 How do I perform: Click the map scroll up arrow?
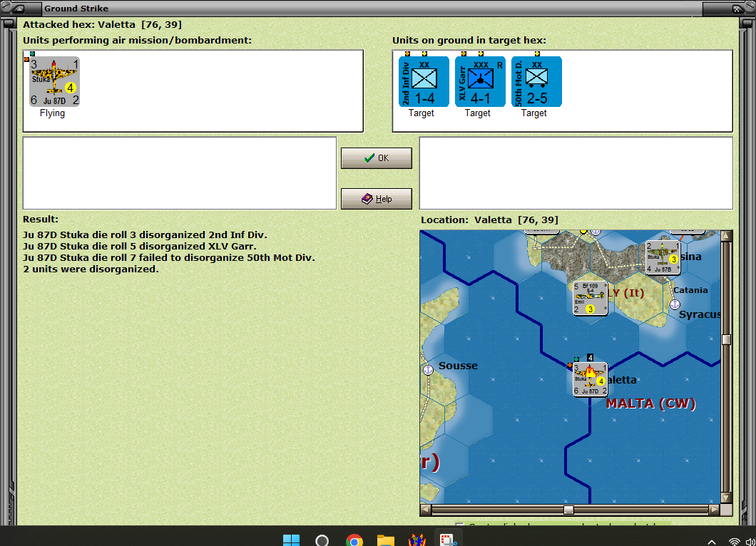pyautogui.click(x=727, y=236)
